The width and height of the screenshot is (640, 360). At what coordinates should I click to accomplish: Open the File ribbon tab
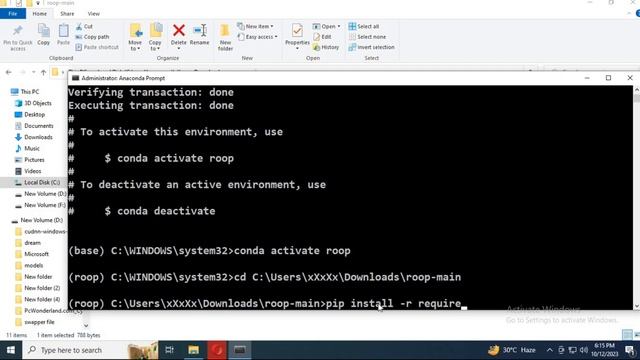pos(13,13)
